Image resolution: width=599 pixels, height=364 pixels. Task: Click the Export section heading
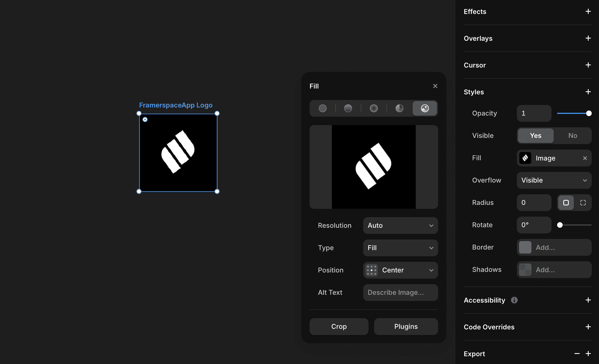click(x=474, y=354)
